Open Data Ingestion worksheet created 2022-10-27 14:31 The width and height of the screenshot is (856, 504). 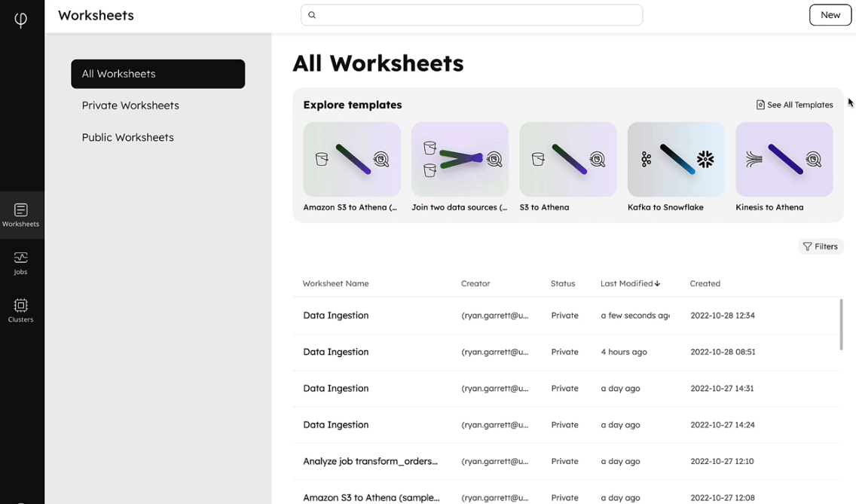pyautogui.click(x=566, y=389)
